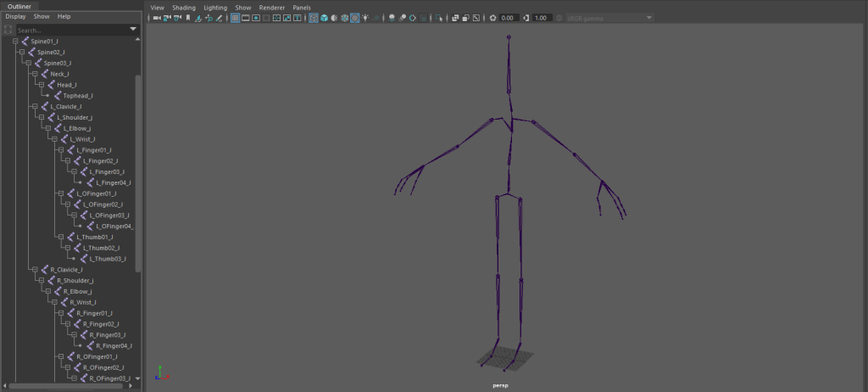Click smooth shade all cube icon

[325, 18]
